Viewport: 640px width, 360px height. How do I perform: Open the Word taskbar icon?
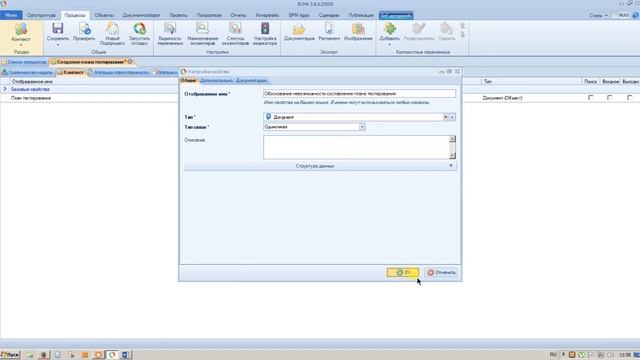pos(126,355)
